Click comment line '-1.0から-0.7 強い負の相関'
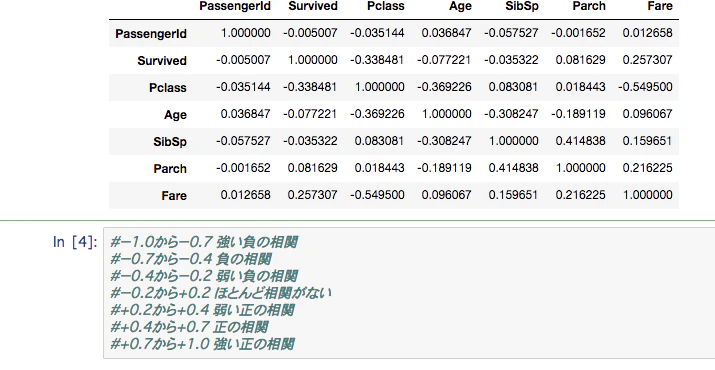 tap(204, 242)
